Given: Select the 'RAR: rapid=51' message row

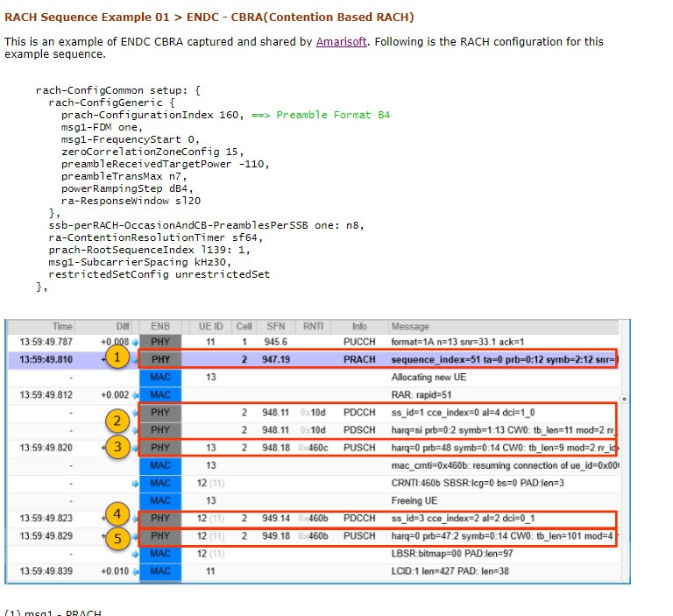Looking at the screenshot, I should (x=429, y=394).
